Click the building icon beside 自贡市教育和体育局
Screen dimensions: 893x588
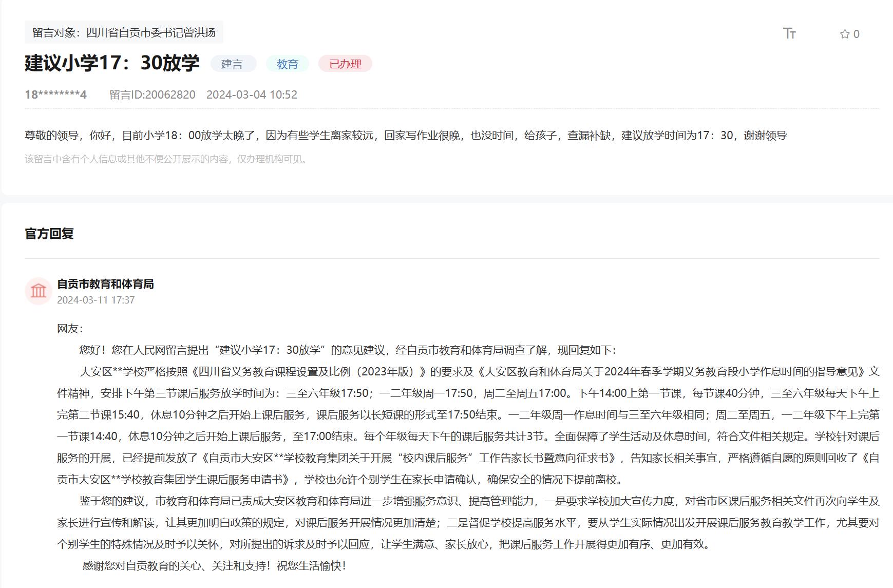click(x=39, y=291)
